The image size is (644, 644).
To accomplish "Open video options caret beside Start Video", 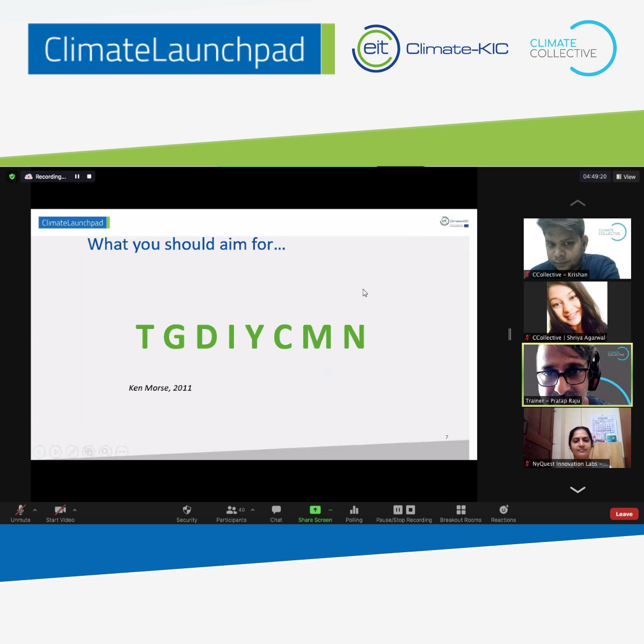I will click(75, 510).
